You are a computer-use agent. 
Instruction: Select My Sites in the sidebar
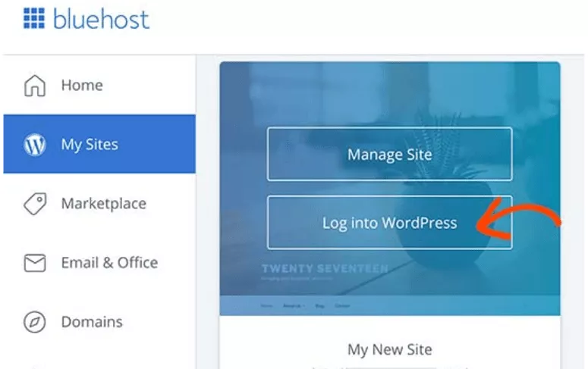90,145
